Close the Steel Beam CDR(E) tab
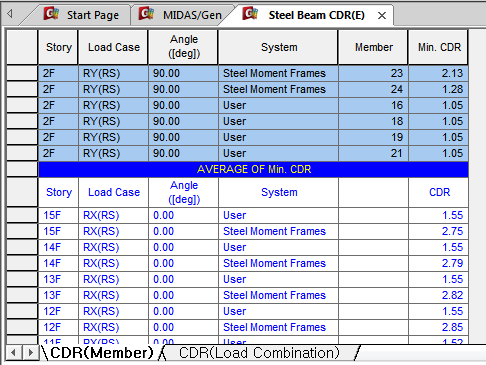The width and height of the screenshot is (486, 365). (x=382, y=15)
